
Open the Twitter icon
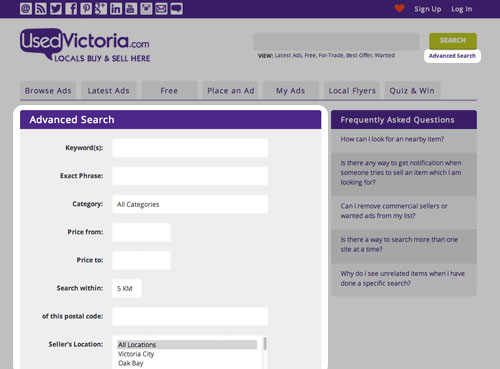pyautogui.click(x=56, y=9)
